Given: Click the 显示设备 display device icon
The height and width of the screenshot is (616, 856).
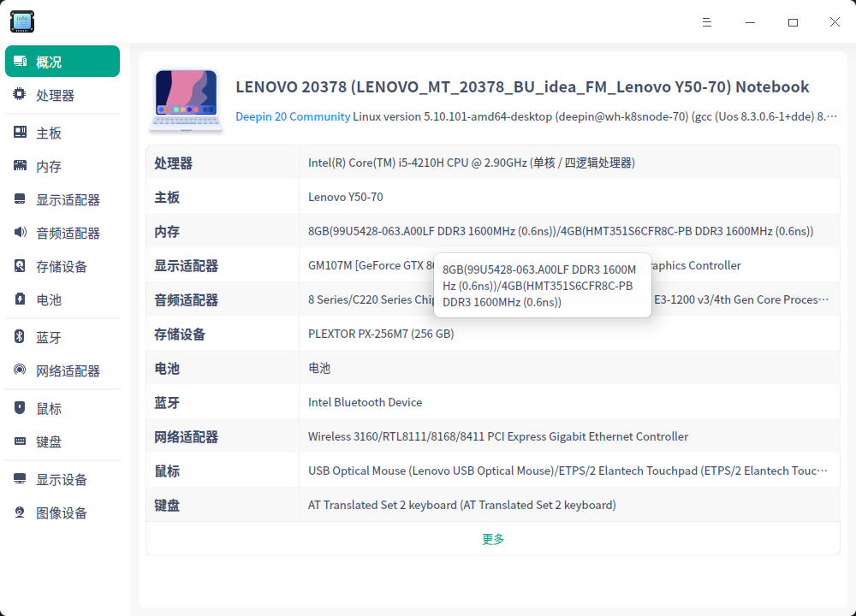Looking at the screenshot, I should tap(19, 479).
